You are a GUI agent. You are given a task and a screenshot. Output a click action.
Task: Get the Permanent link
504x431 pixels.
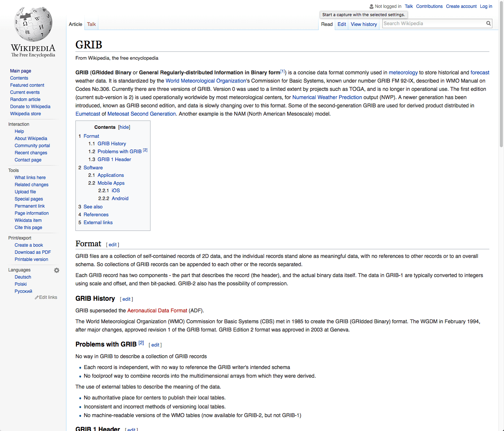30,206
